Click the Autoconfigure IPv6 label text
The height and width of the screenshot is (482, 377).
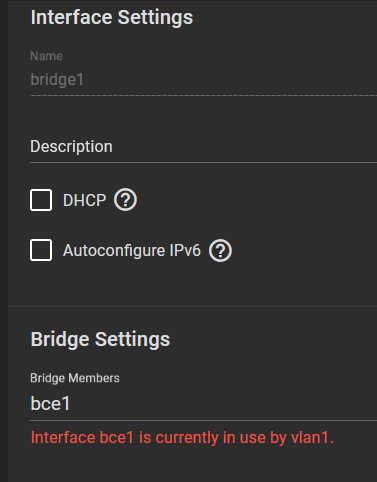132,250
